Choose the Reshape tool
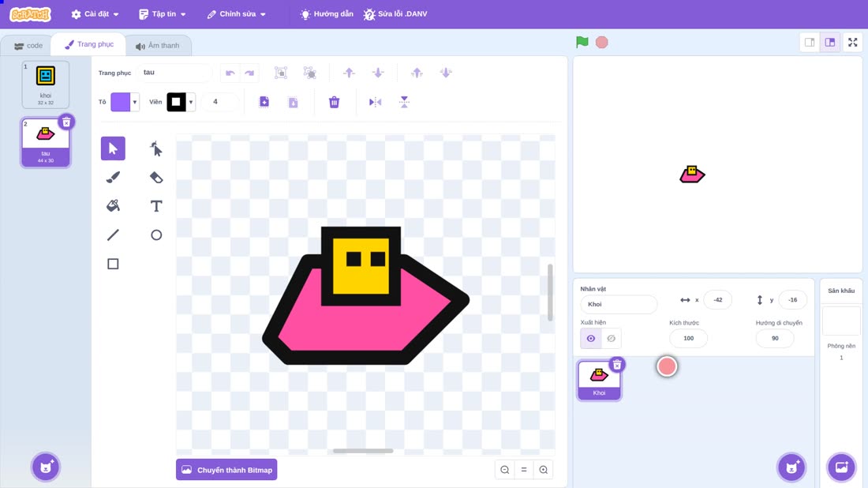868x488 pixels. click(156, 148)
